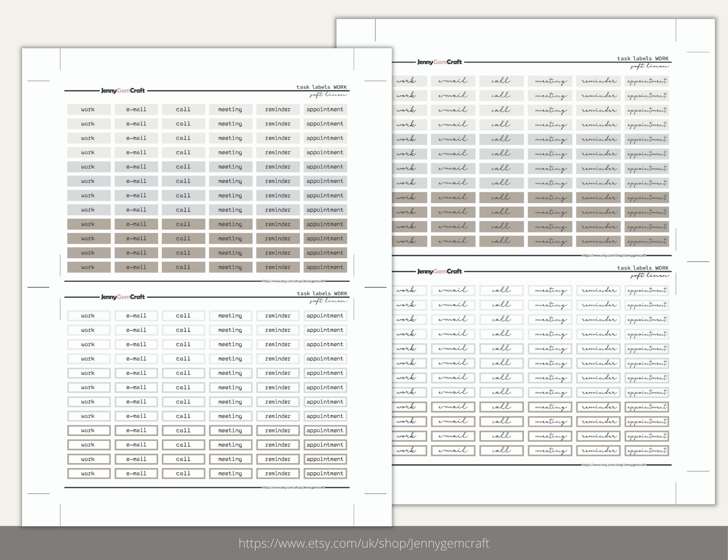Open small etsy.com footer link under outlined typewriter labels

pos(293,488)
